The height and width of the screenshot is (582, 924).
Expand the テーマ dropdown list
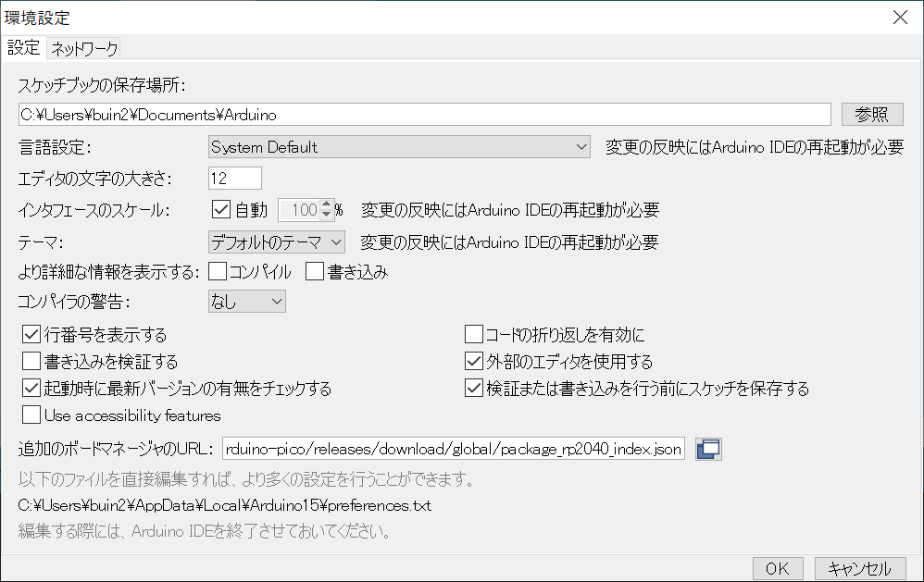pos(276,242)
